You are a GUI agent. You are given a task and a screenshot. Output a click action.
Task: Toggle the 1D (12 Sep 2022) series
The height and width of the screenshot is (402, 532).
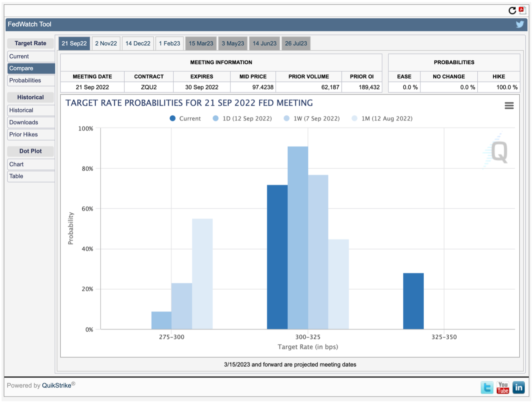(242, 118)
